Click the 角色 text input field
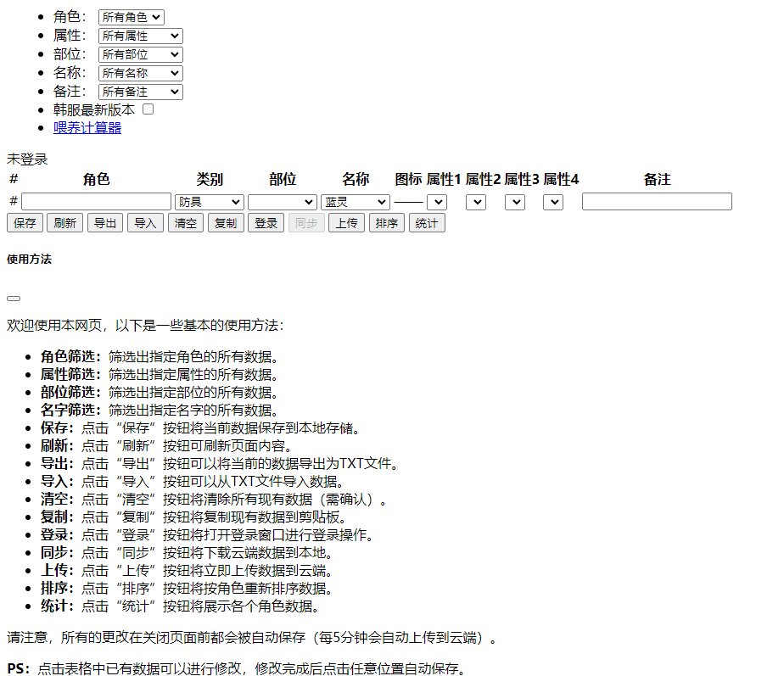Screen dimensions: 784x676 [x=96, y=202]
